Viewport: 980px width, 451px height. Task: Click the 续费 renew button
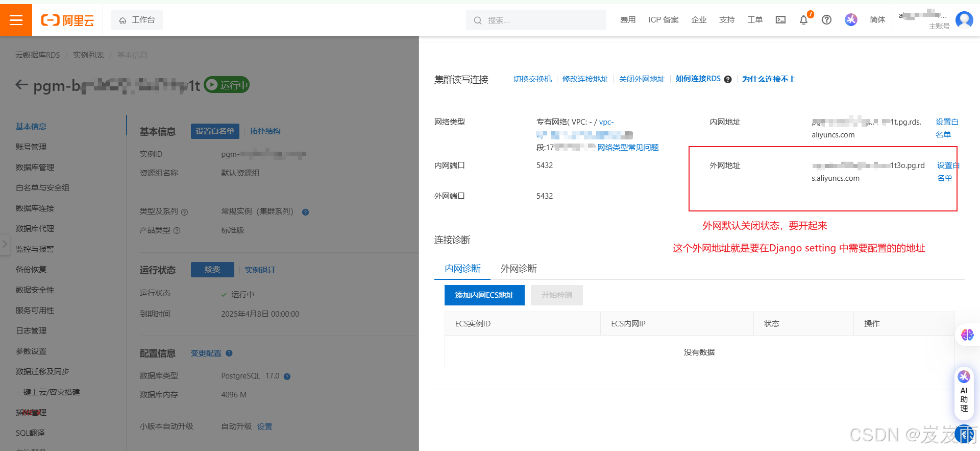(x=212, y=270)
